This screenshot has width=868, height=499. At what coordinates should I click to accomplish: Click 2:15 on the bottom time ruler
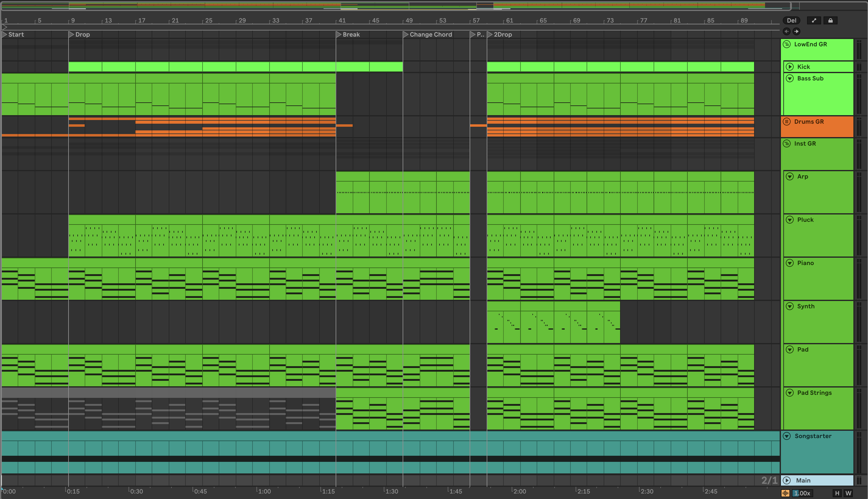583,491
